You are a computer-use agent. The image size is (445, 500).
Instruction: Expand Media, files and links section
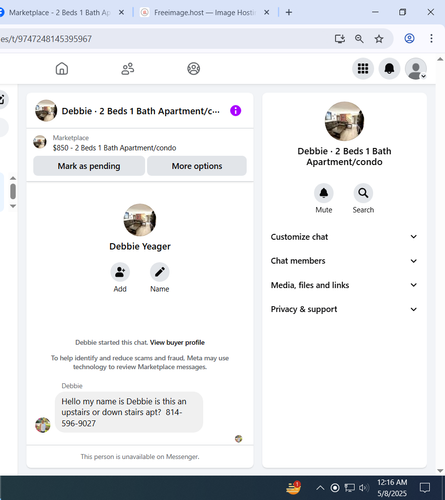(344, 285)
